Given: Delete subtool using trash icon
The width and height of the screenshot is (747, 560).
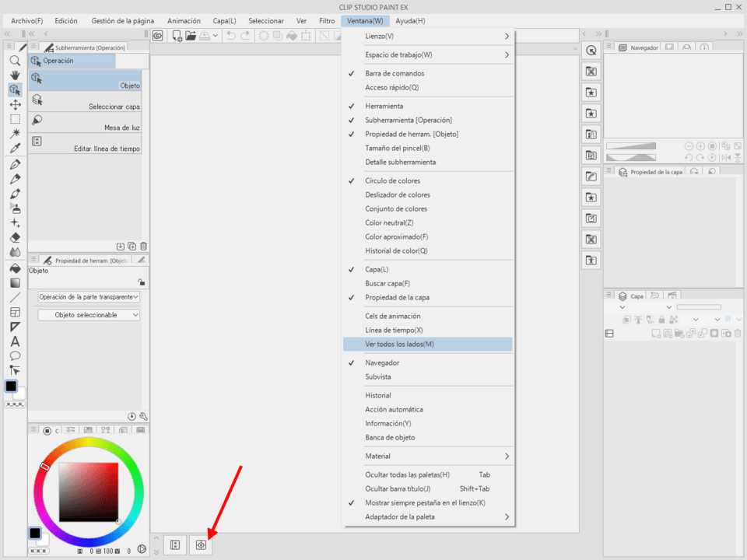Looking at the screenshot, I should (143, 247).
